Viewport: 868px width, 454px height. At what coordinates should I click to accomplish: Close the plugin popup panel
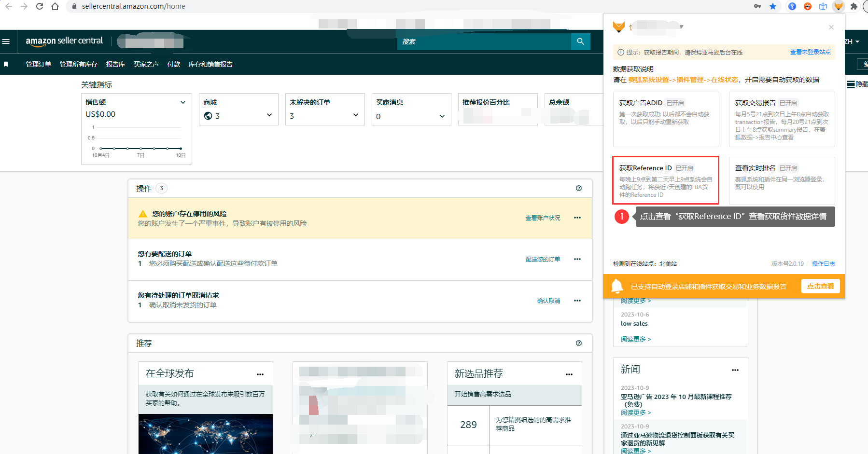831,27
